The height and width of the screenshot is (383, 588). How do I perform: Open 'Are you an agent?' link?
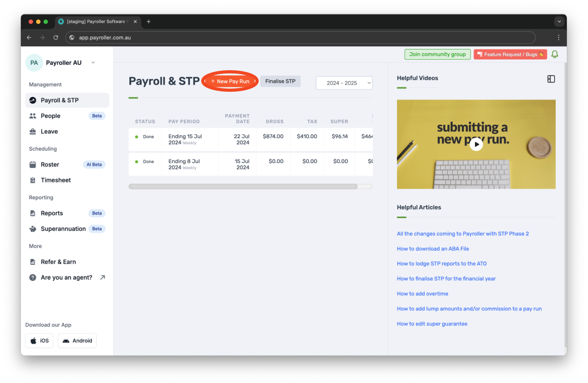coord(66,277)
